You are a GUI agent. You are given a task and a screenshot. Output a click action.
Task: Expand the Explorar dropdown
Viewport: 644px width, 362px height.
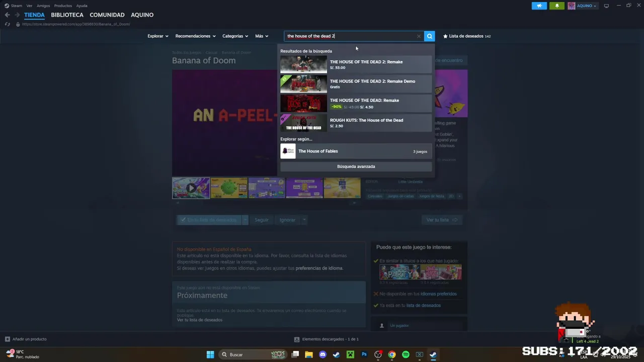[158, 36]
